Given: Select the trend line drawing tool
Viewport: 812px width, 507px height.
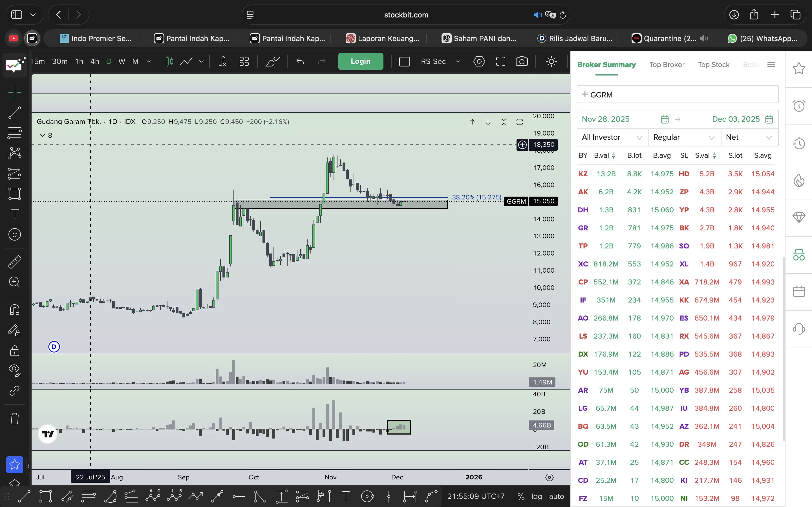Looking at the screenshot, I should coord(14,113).
